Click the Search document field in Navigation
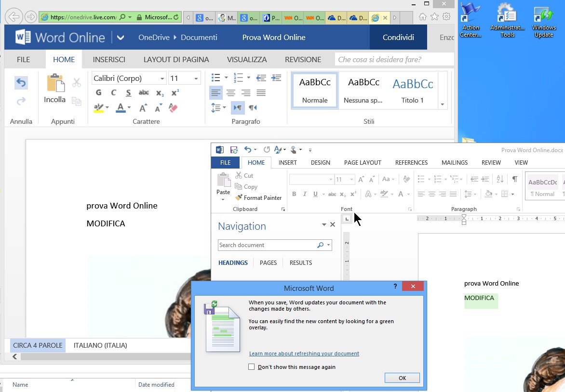Screen dimensions: 565x392 click(x=267, y=245)
